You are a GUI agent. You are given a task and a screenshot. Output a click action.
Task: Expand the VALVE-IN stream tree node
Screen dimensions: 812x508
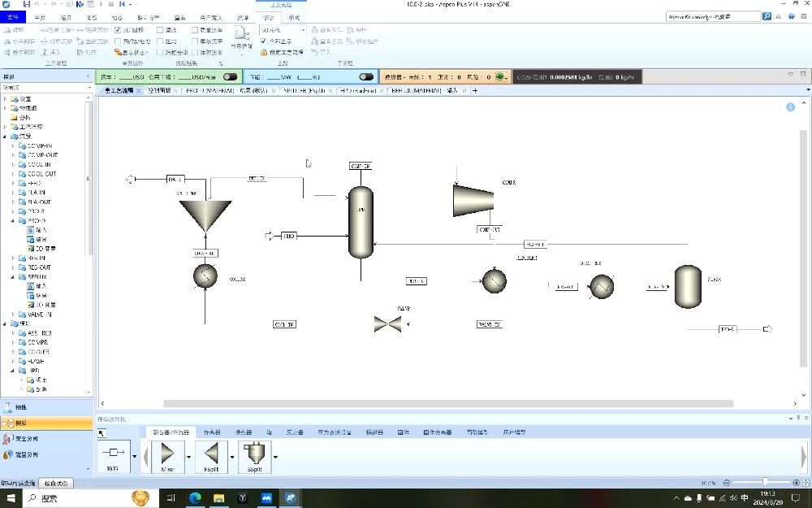[14, 314]
